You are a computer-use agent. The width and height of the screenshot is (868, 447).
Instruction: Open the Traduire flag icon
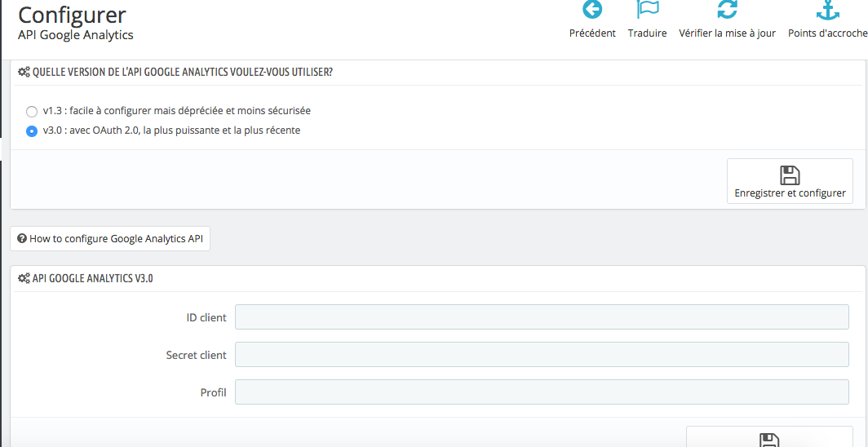[647, 10]
